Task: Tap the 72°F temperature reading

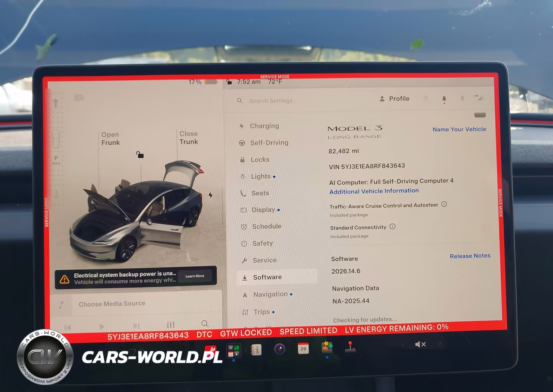Action: click(275, 82)
